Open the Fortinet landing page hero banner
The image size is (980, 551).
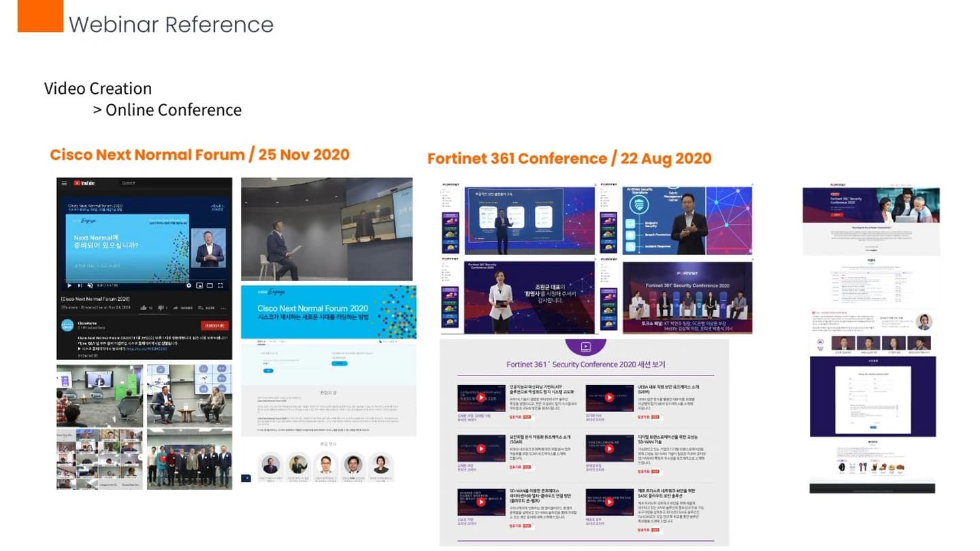point(871,206)
